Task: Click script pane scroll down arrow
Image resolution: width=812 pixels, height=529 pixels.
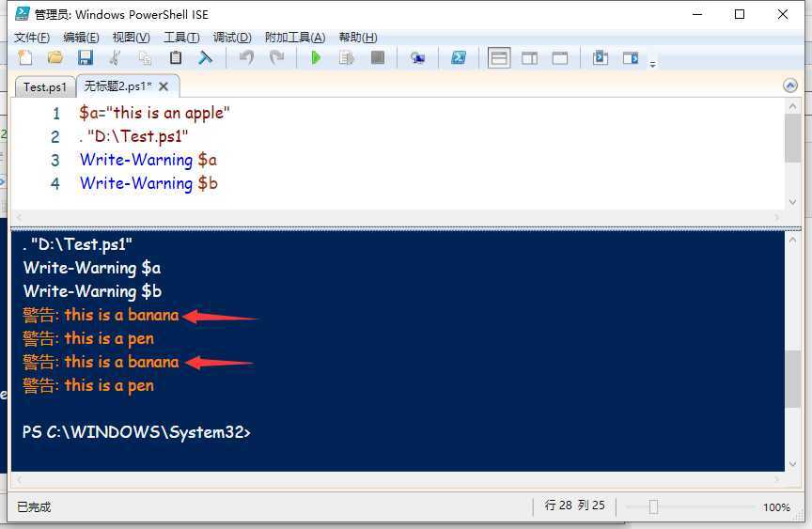Action: (x=792, y=202)
